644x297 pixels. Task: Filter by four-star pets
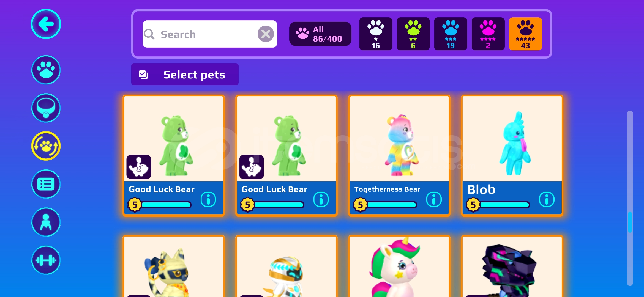click(488, 34)
